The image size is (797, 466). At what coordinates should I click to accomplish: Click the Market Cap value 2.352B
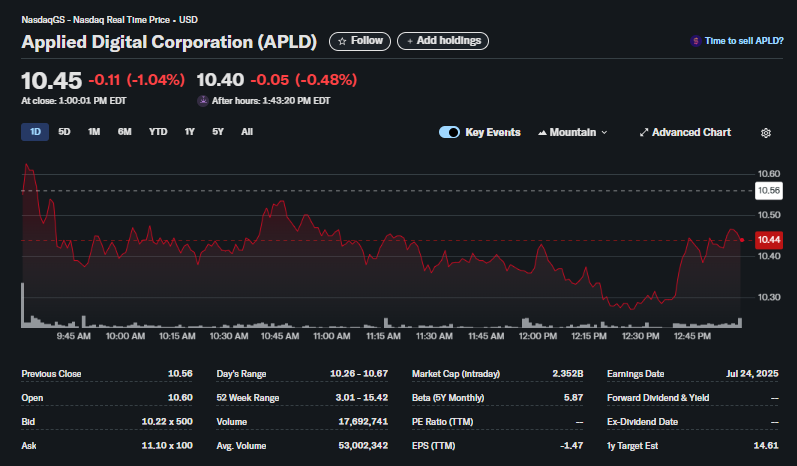(568, 374)
